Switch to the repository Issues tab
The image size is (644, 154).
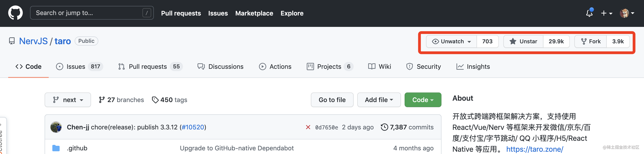click(x=79, y=67)
